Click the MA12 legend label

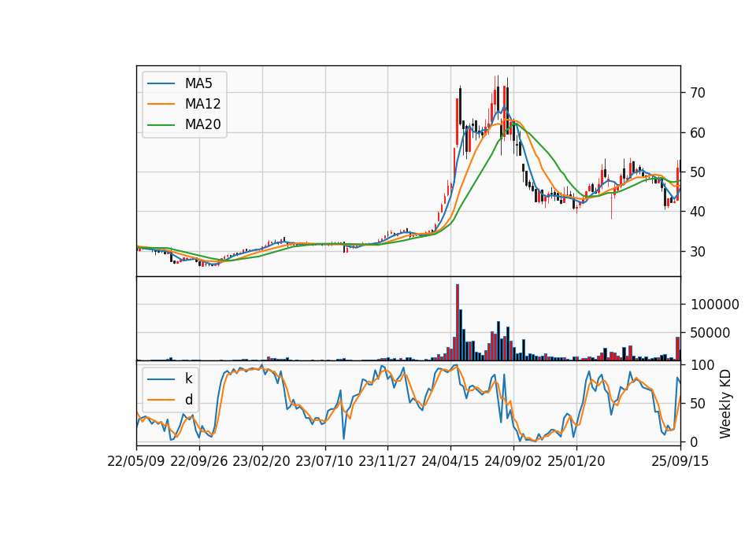click(x=202, y=104)
